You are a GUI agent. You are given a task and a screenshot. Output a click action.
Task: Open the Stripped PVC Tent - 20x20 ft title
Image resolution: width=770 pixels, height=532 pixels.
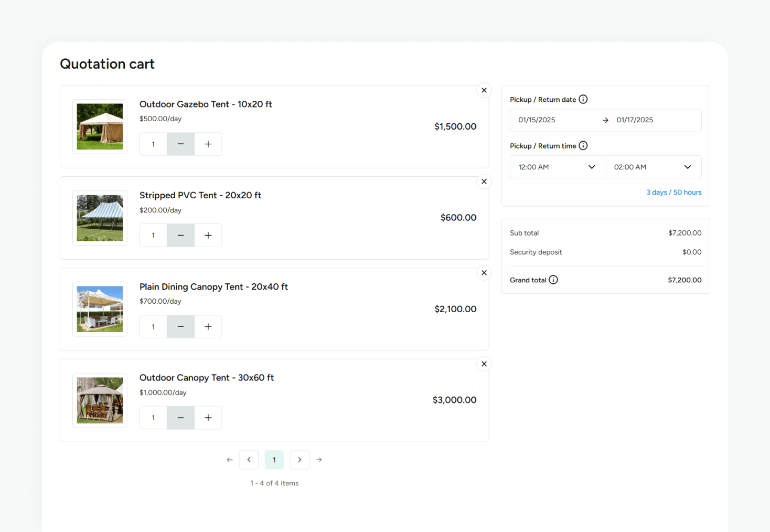(x=200, y=195)
